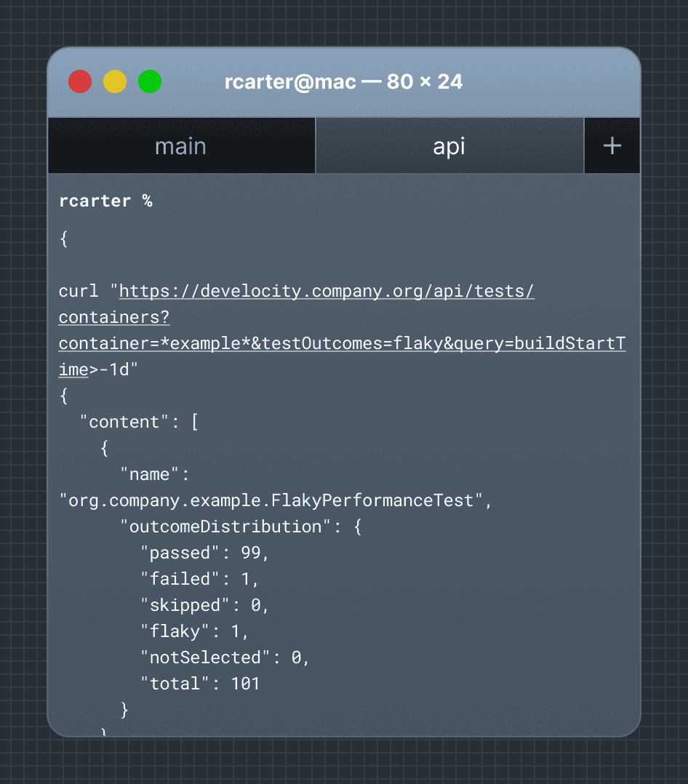Open a new terminal tab with the plus icon
Image resolution: width=688 pixels, height=784 pixels.
pyautogui.click(x=612, y=145)
